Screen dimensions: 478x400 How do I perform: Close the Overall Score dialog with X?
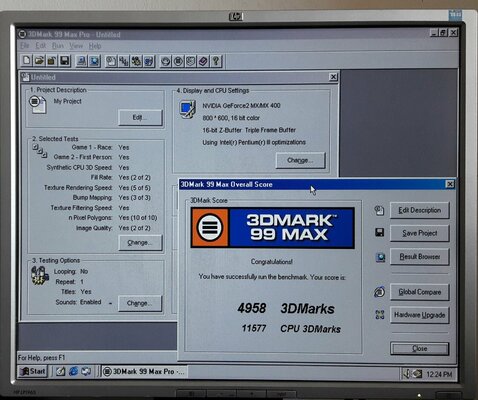[450, 184]
